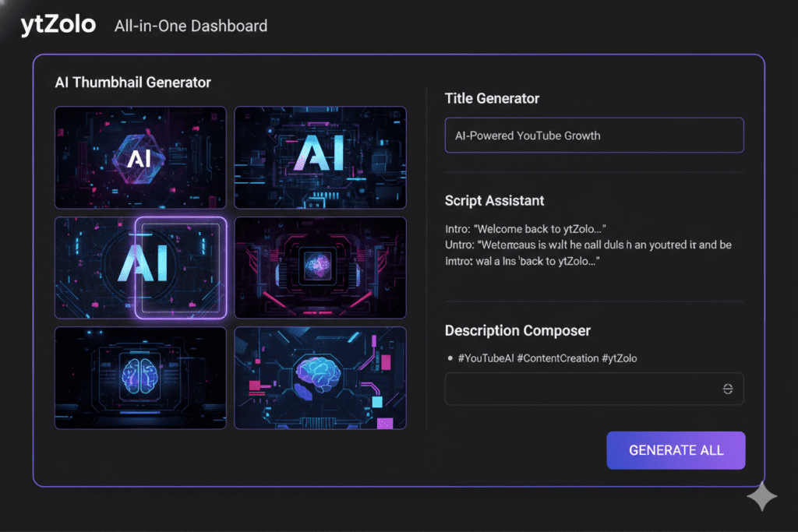Click the GENERATE ALL button
Image resolution: width=798 pixels, height=532 pixels.
(x=675, y=450)
